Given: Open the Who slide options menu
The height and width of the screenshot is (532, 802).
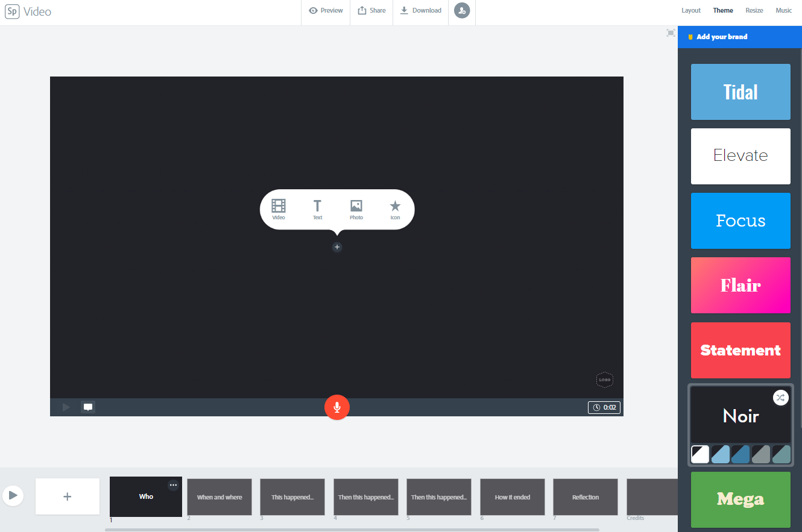Looking at the screenshot, I should [x=173, y=485].
